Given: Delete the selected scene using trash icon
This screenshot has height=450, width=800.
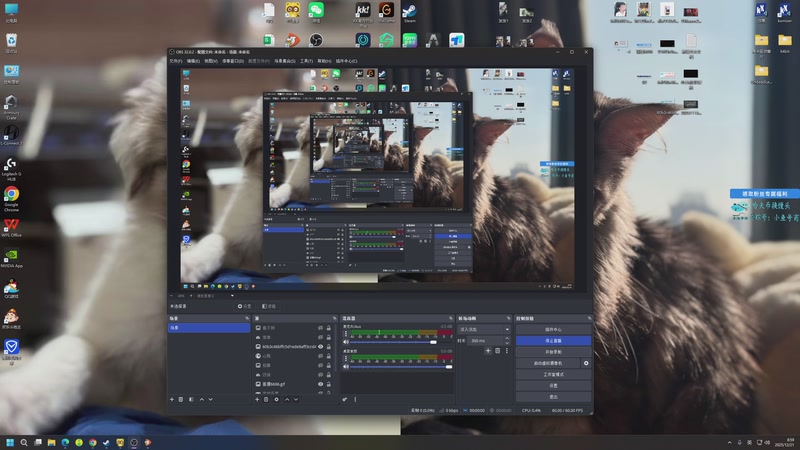Looking at the screenshot, I should coord(181,399).
